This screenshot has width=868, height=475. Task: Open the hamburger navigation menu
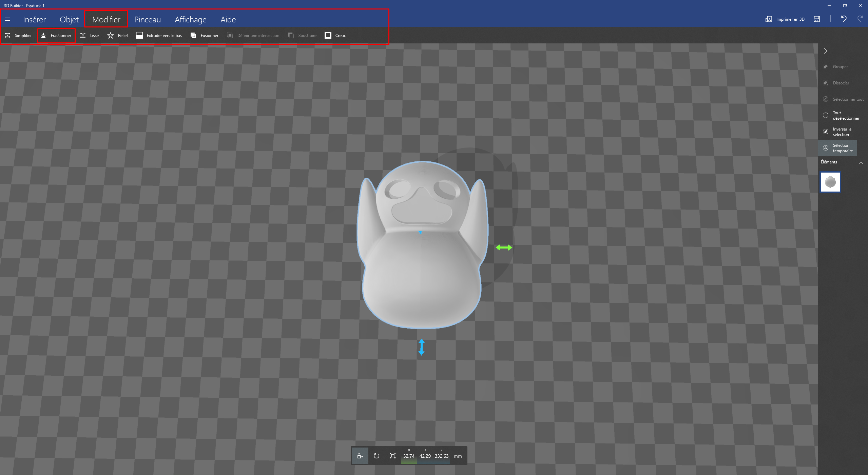pos(7,19)
